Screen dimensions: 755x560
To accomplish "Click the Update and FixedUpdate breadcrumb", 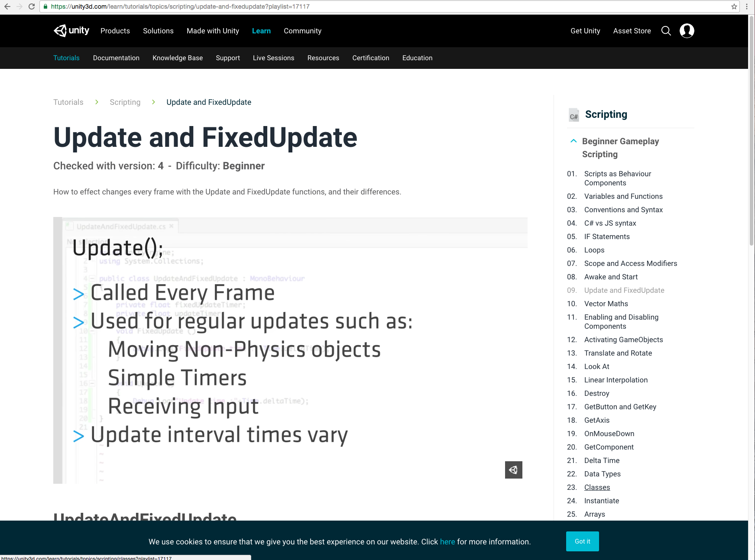I will (209, 102).
